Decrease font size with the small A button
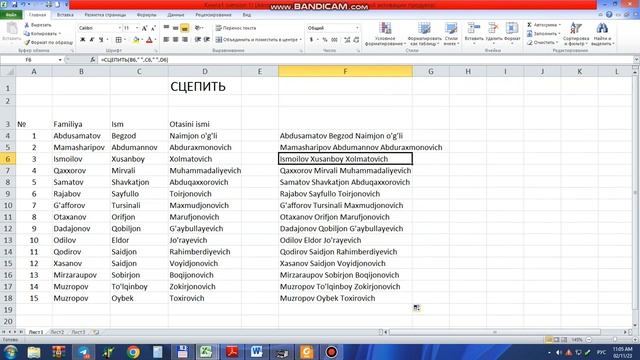 [153, 28]
